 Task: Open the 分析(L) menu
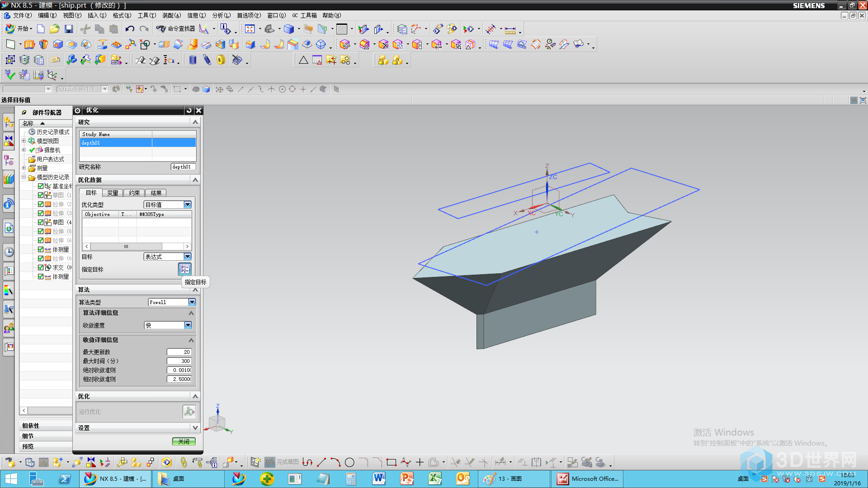221,15
